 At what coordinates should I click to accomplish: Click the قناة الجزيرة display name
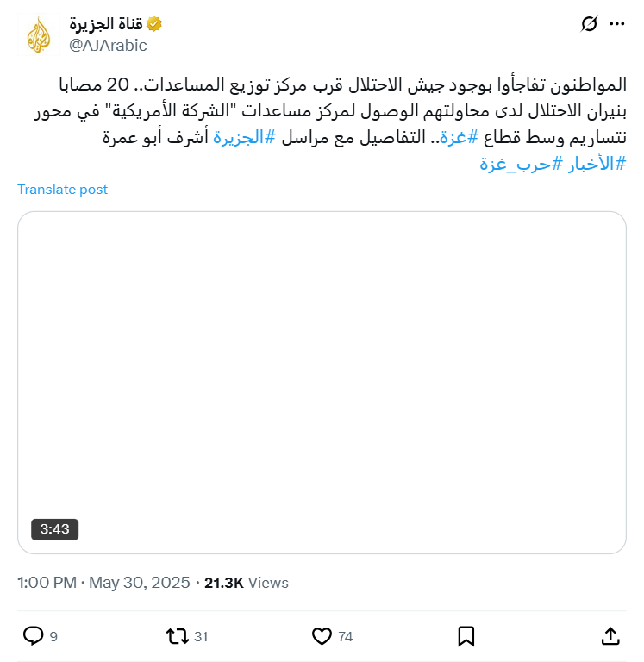tap(106, 24)
